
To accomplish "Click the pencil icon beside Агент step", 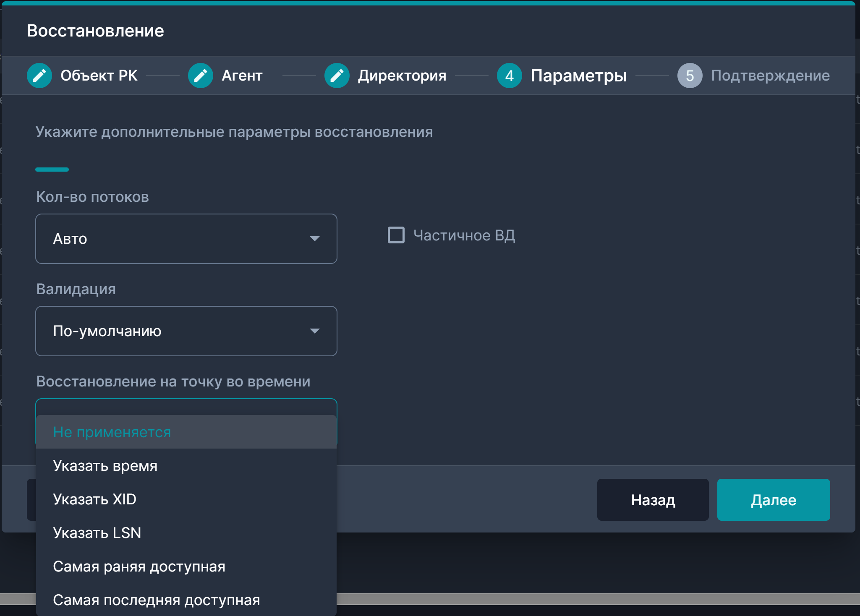I will pos(201,76).
